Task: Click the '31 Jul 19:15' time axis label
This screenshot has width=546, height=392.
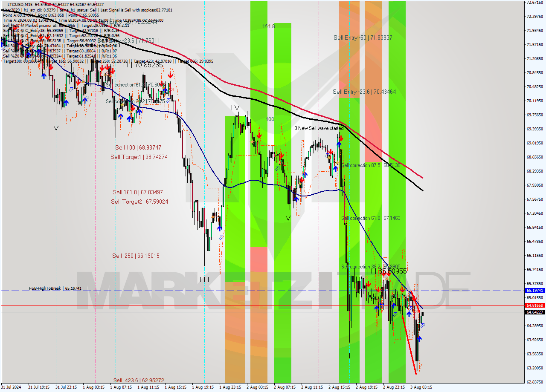Action: point(38,387)
